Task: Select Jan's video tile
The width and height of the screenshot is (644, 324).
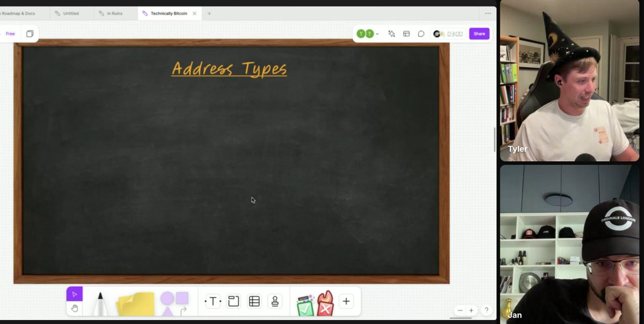Action: (x=569, y=244)
